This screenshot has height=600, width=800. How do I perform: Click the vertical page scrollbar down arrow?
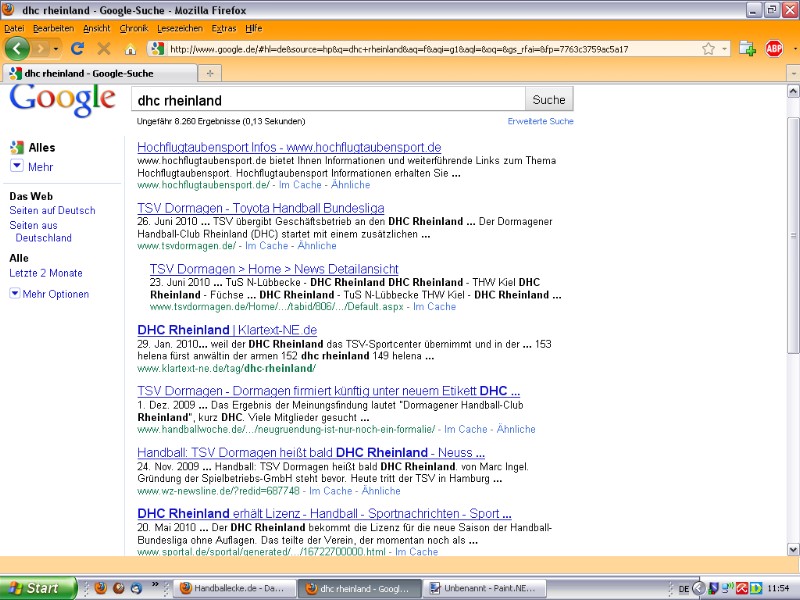793,550
